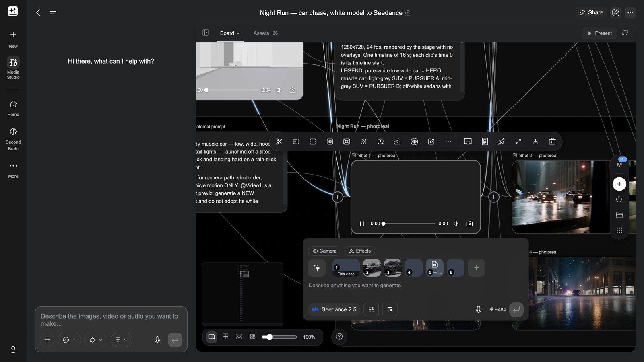Expand the four-squares layout dropdown in the chat box
Screen dimensions: 644x362
pyautogui.click(x=121, y=340)
